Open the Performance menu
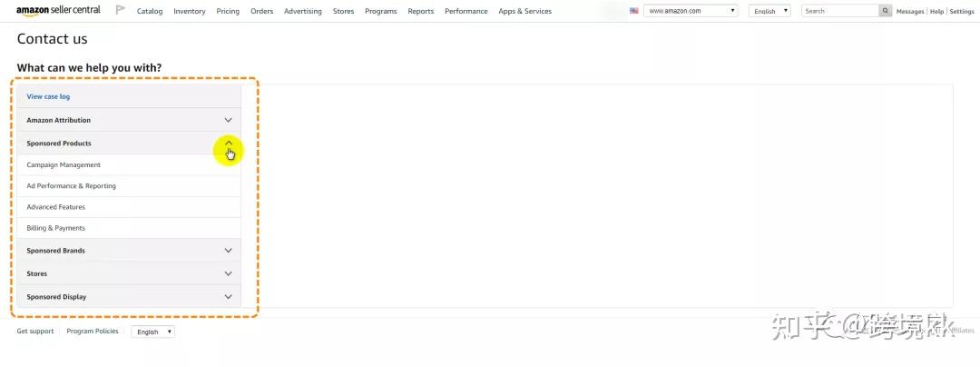Image resolution: width=980 pixels, height=367 pixels. click(466, 11)
